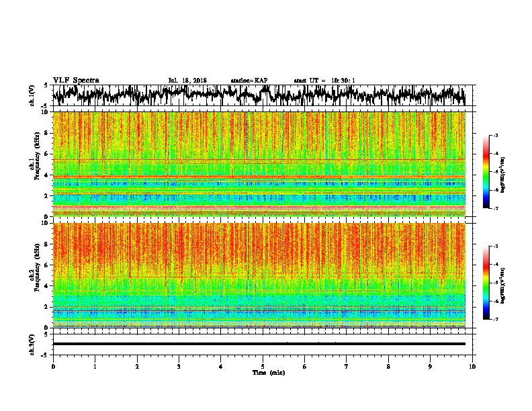Click time axis tick label "5"
The image size is (532, 411).
[263, 367]
